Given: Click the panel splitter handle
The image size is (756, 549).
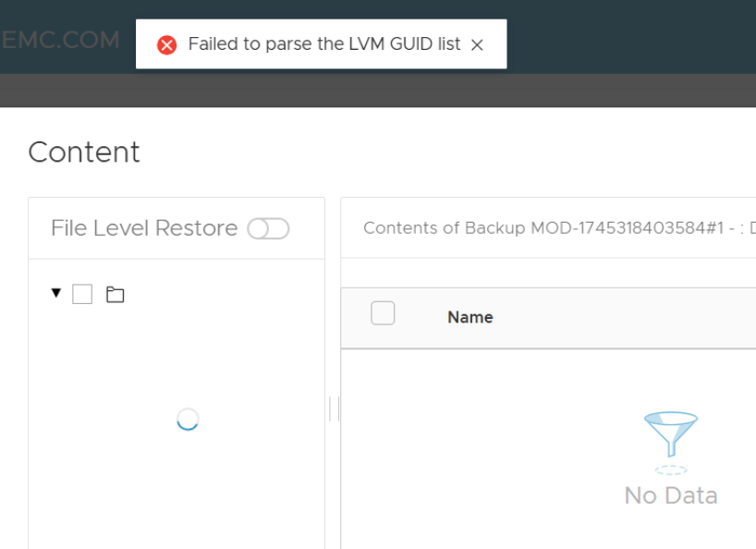Looking at the screenshot, I should (333, 409).
